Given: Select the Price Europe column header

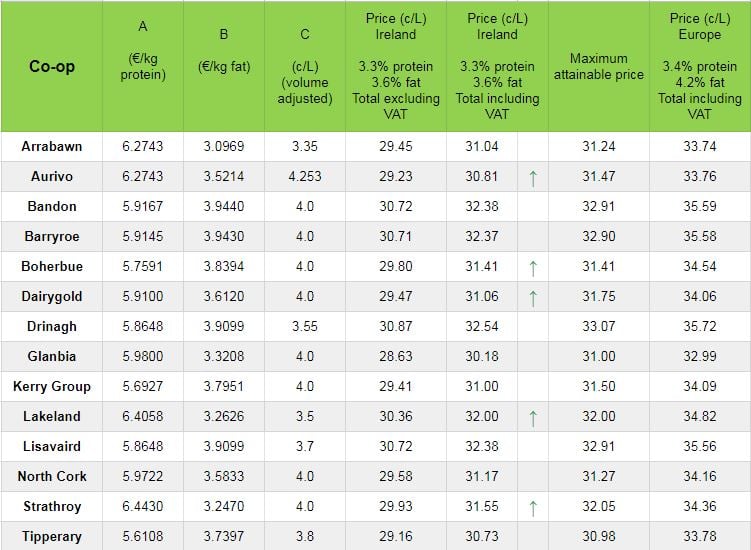Looking at the screenshot, I should (x=699, y=67).
